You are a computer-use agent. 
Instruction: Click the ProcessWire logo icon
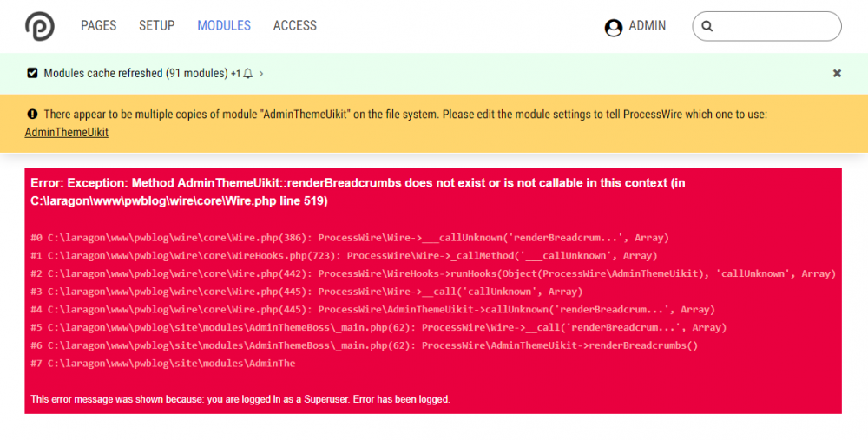[39, 26]
